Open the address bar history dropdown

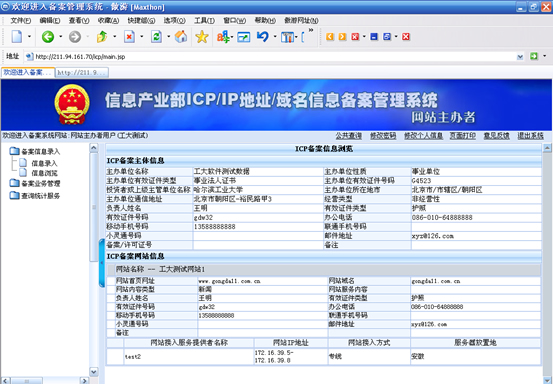click(x=520, y=56)
